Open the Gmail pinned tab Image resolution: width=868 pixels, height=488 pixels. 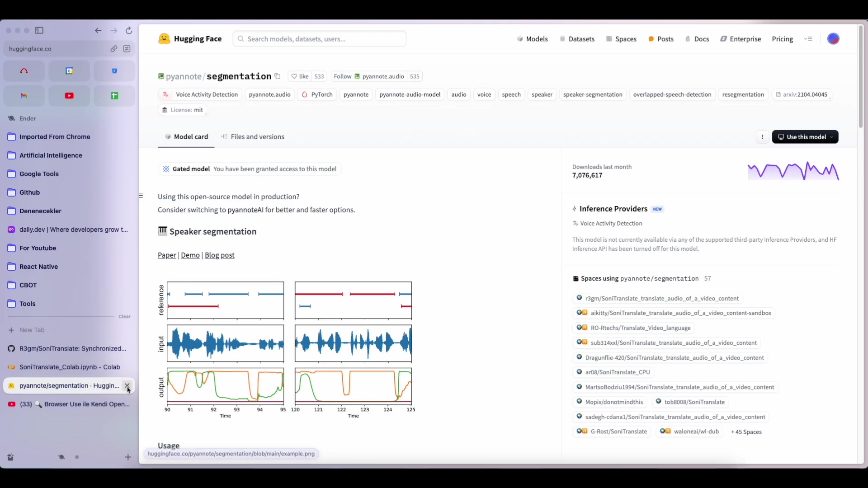pos(24,96)
